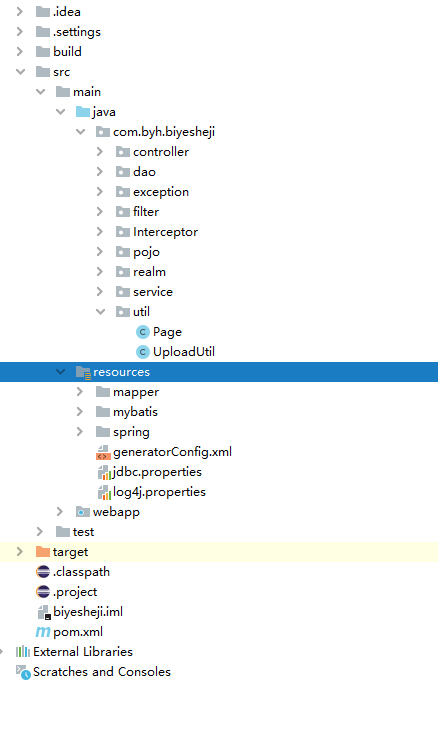Screen dimensions: 438x733
Task: Click the biyesheji.iml module file icon
Action: tap(44, 612)
